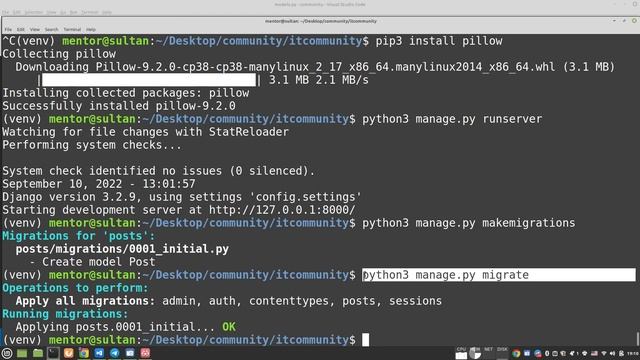The width and height of the screenshot is (640, 360).
Task: Open the orange app icon in taskbar
Action: pyautogui.click(x=69, y=353)
